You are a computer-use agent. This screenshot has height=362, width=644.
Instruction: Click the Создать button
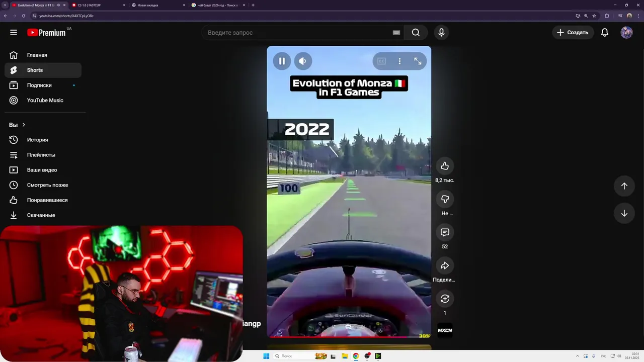[573, 33]
